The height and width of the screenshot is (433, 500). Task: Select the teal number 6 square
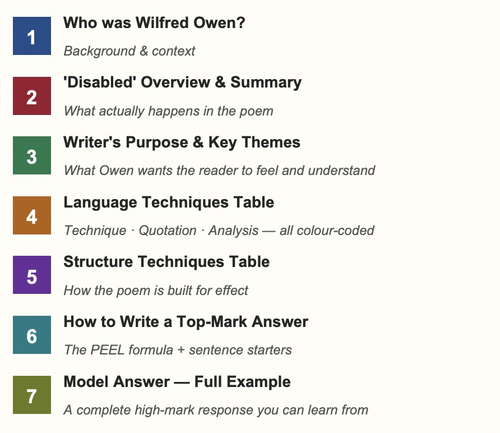point(32,335)
